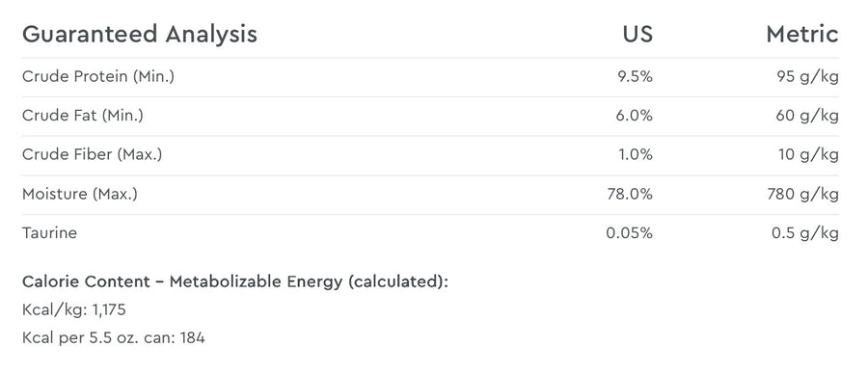Click the 0.05% taurine value
868x374 pixels.
pos(630,233)
